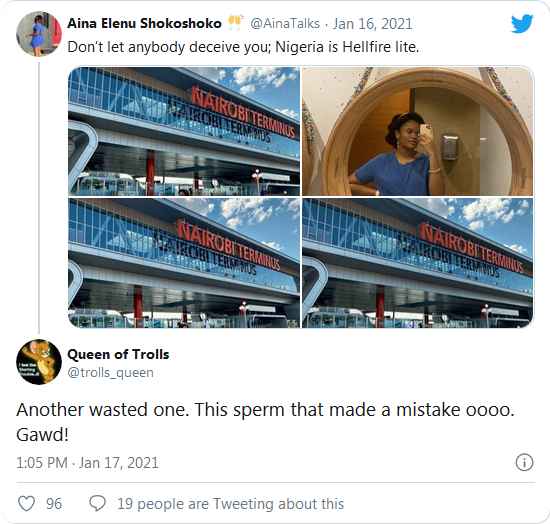Open bottom-left Nairobi Terminus photo
The height and width of the screenshot is (524, 550).
(x=184, y=263)
